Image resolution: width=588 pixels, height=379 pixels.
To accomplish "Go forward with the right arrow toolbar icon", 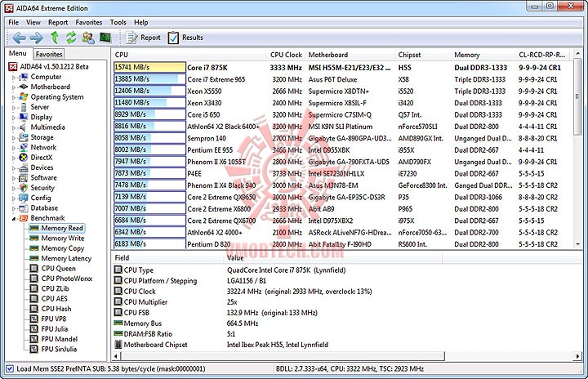I will tap(37, 38).
